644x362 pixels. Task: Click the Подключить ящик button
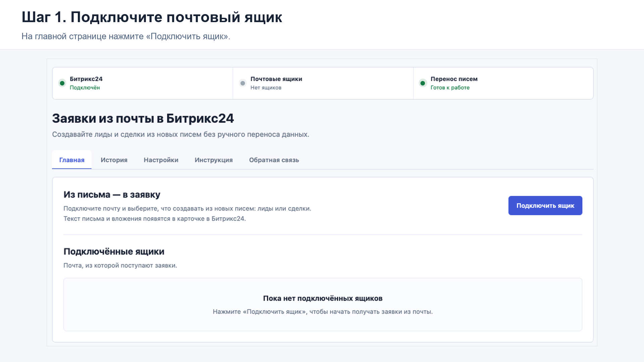(x=545, y=205)
